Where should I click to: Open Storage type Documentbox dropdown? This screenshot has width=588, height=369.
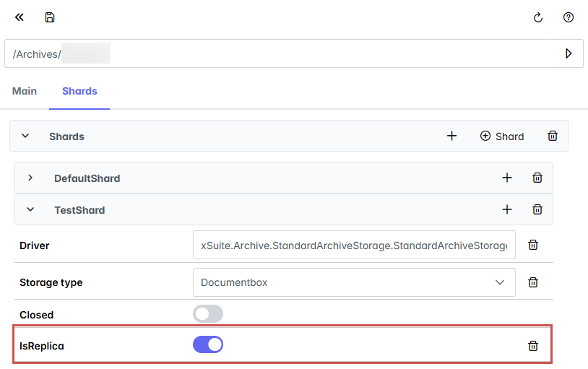click(354, 282)
